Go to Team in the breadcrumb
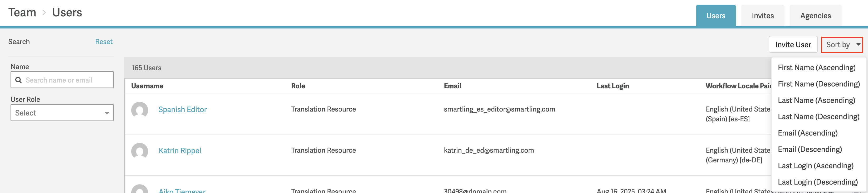This screenshot has width=868, height=193. (x=22, y=12)
